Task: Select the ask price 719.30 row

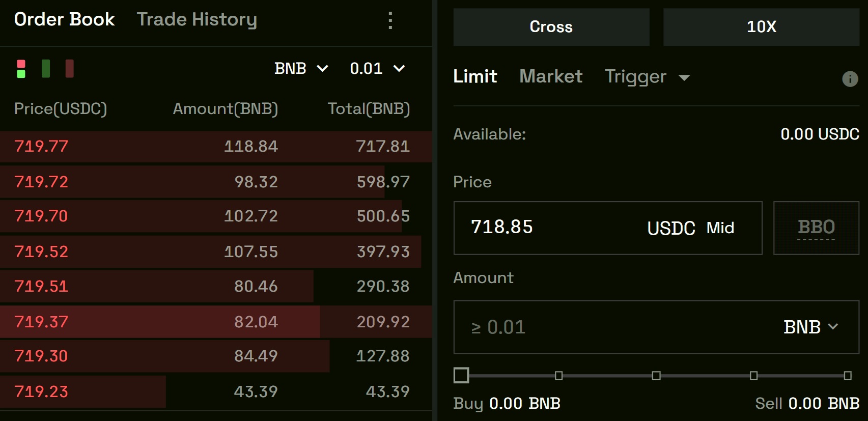Action: click(216, 356)
